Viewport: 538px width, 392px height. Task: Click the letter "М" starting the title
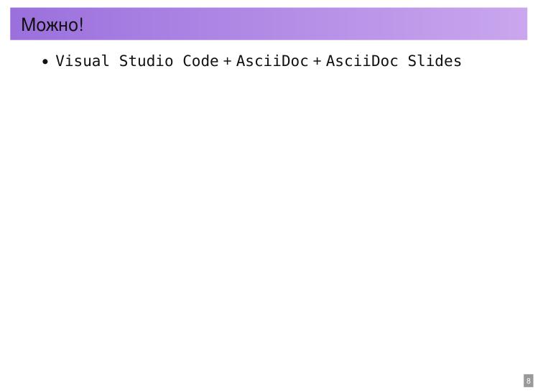pyautogui.click(x=28, y=25)
